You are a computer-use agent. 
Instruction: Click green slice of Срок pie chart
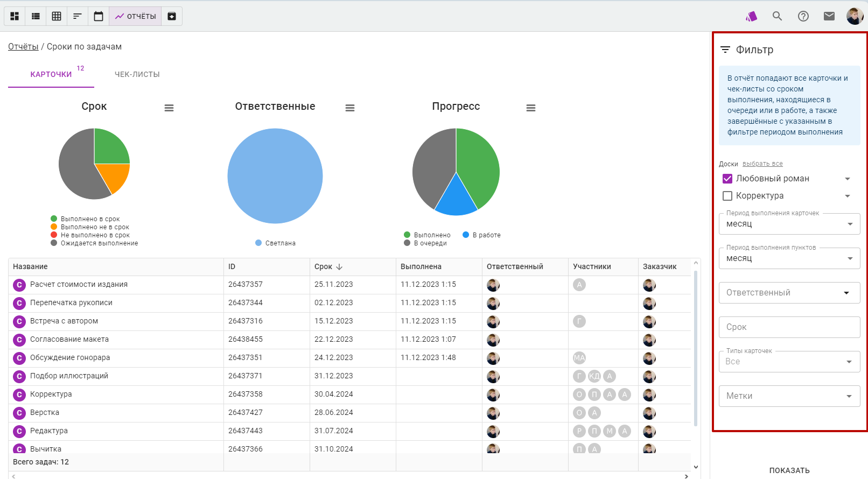pyautogui.click(x=109, y=147)
